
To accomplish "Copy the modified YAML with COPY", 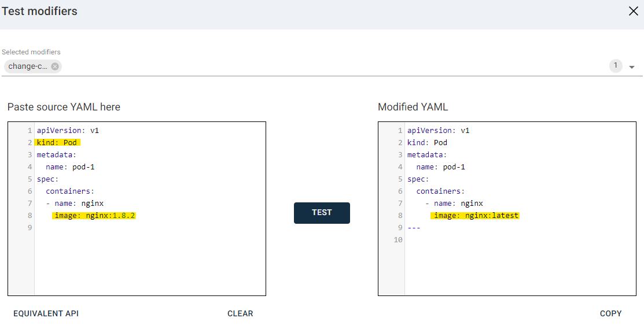I will pos(610,313).
